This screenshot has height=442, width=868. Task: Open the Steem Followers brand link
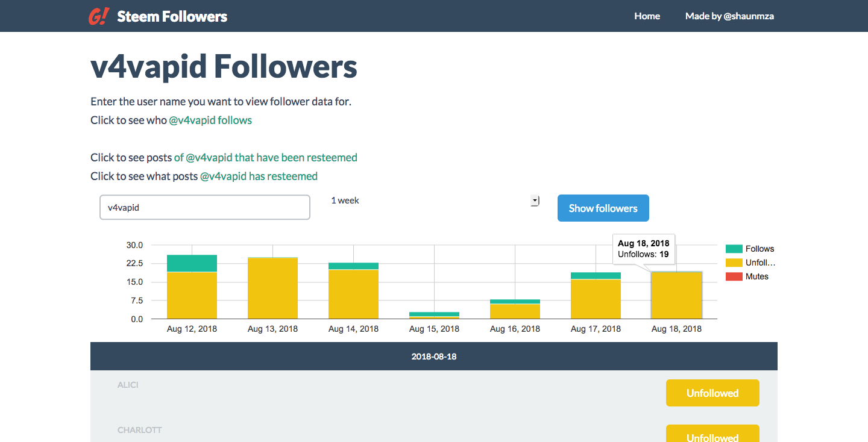[x=172, y=16]
